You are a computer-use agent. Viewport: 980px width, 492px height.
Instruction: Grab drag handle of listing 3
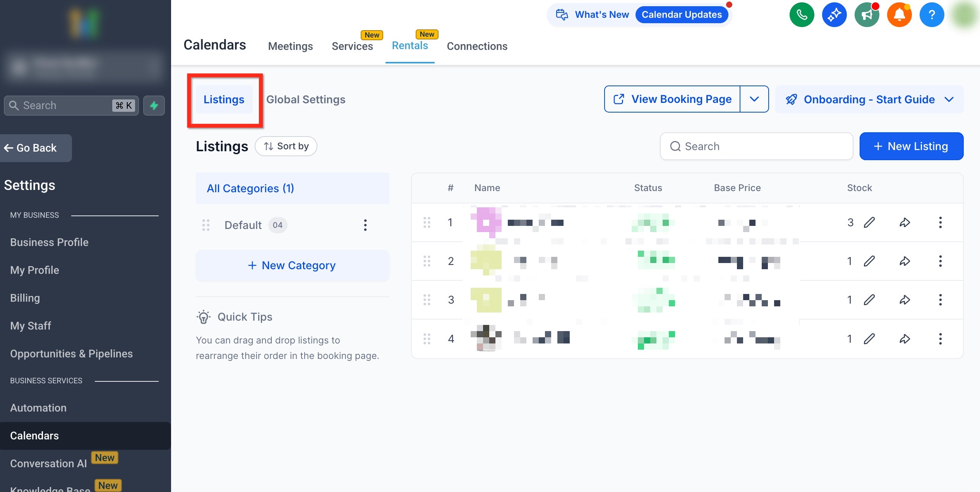point(427,300)
